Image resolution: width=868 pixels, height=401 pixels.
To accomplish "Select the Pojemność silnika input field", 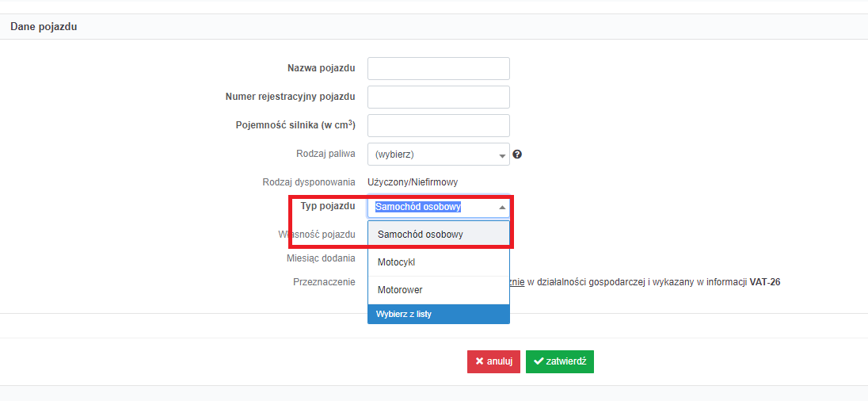I will 439,125.
